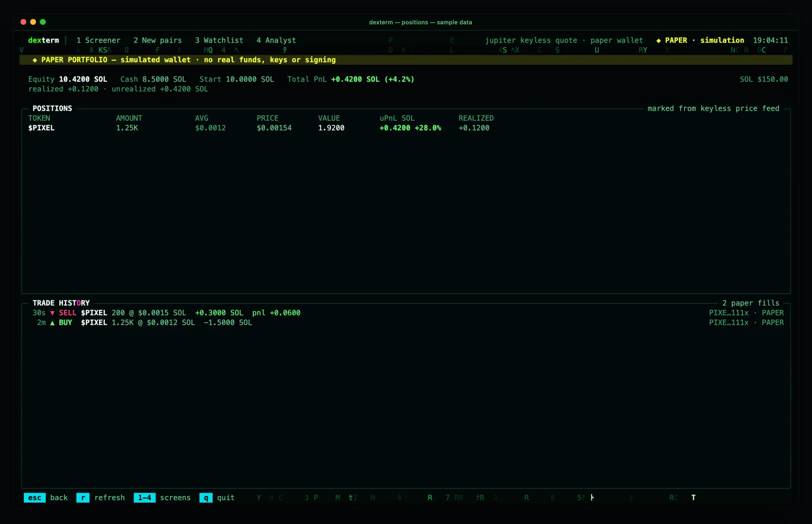Open the 3 Watchlist tab
Screen dimensions: 812x524
(219, 40)
